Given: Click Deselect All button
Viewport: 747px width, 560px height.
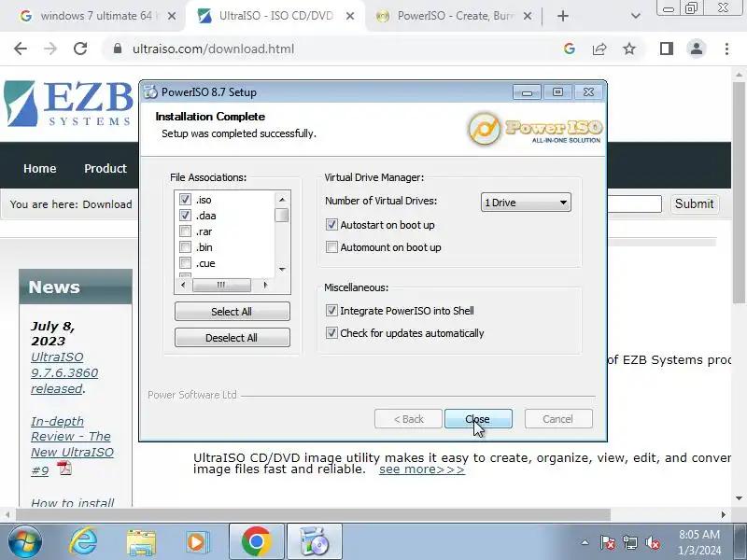Looking at the screenshot, I should [232, 338].
